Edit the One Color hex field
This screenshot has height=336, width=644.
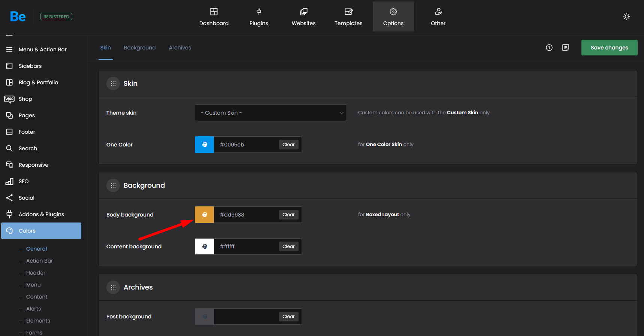(x=246, y=145)
